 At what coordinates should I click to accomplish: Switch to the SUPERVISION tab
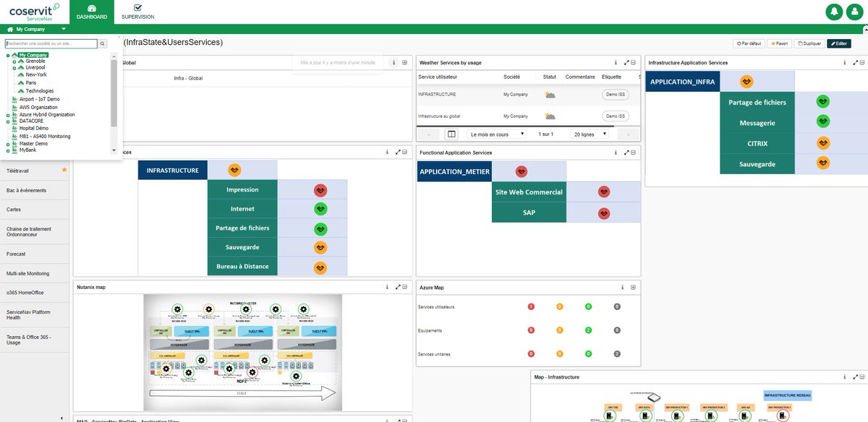137,12
